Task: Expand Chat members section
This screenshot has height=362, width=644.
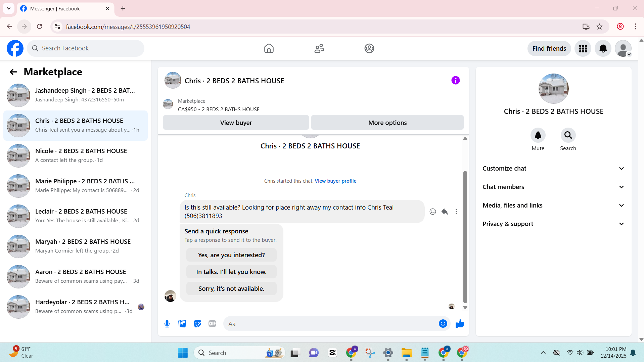Action: [553, 187]
